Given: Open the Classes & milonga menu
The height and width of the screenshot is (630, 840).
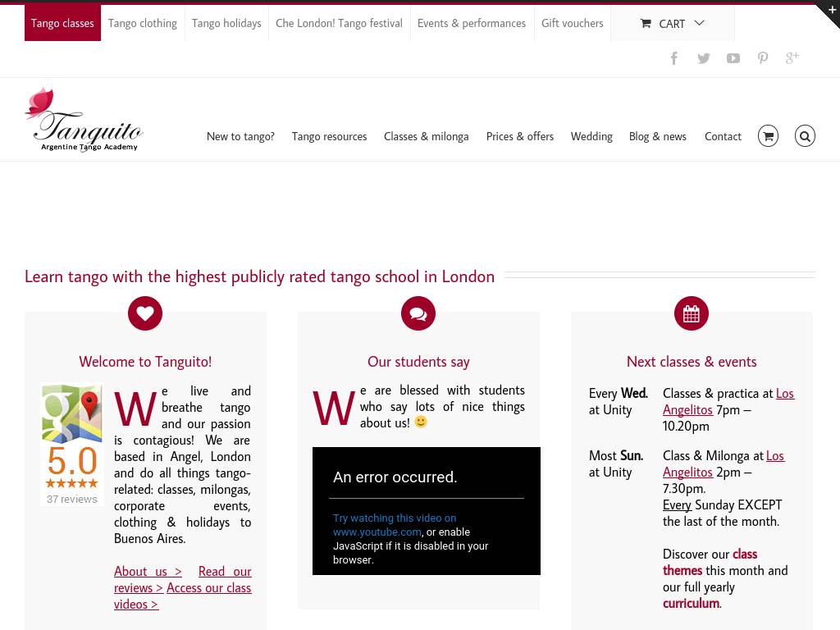Looking at the screenshot, I should point(426,136).
